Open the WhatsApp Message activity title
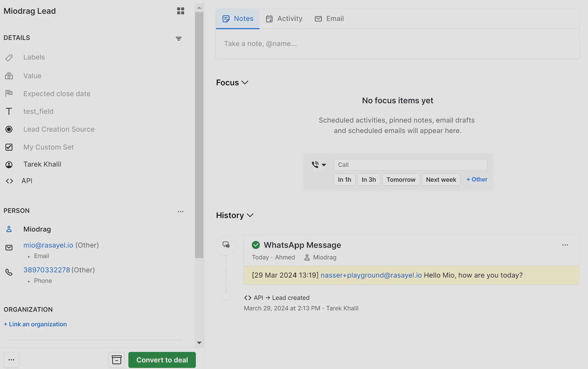Screen dimensions: 588x369 [x=302, y=245]
